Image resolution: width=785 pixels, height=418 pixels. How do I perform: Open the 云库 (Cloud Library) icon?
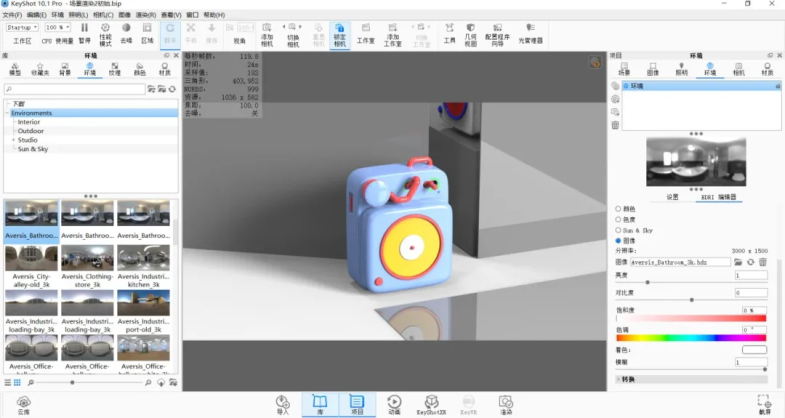pyautogui.click(x=23, y=402)
